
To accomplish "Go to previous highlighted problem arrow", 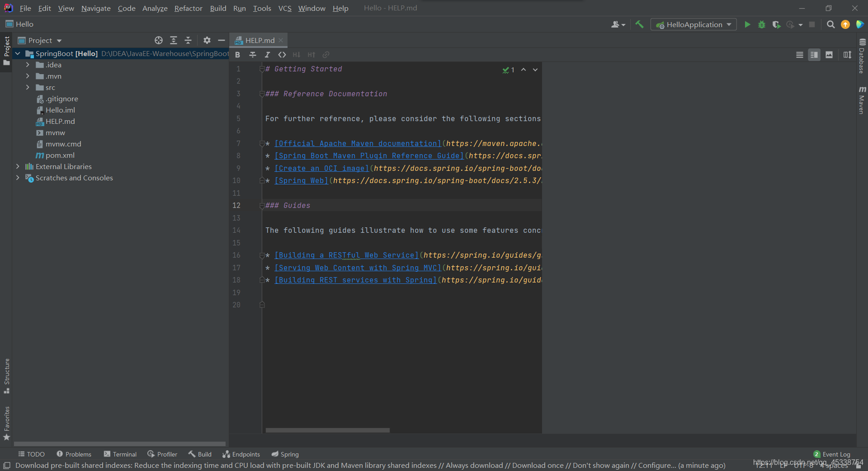I will coord(524,70).
